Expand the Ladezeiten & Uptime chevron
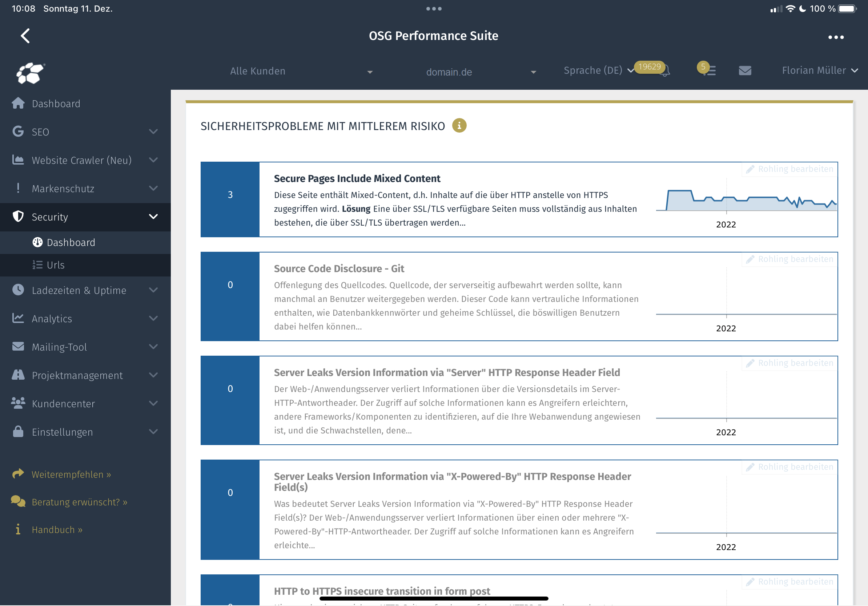868x606 pixels. click(153, 290)
